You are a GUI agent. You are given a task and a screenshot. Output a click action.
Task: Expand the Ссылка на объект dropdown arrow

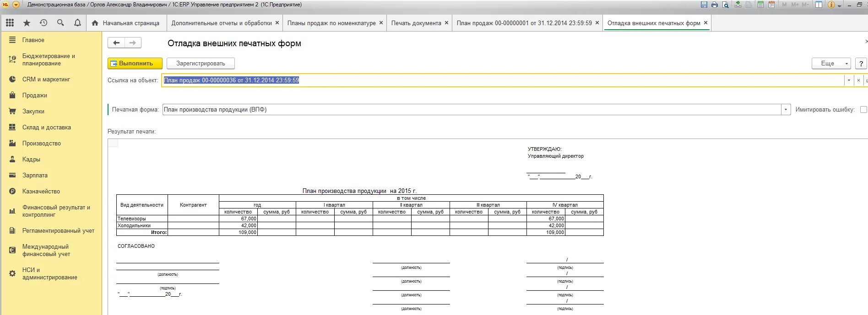pos(849,80)
